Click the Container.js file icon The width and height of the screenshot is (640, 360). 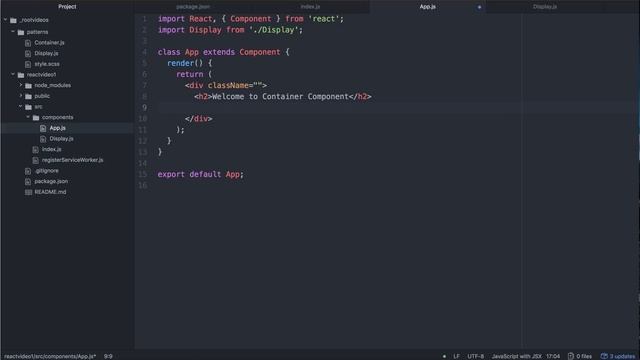(x=28, y=43)
